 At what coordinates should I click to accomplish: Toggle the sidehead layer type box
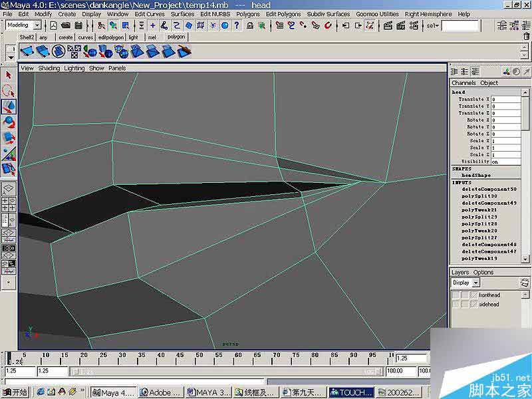[x=465, y=304]
